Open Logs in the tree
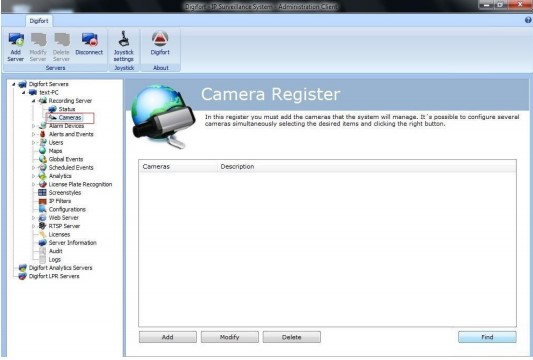The height and width of the screenshot is (360, 533). pyautogui.click(x=54, y=259)
